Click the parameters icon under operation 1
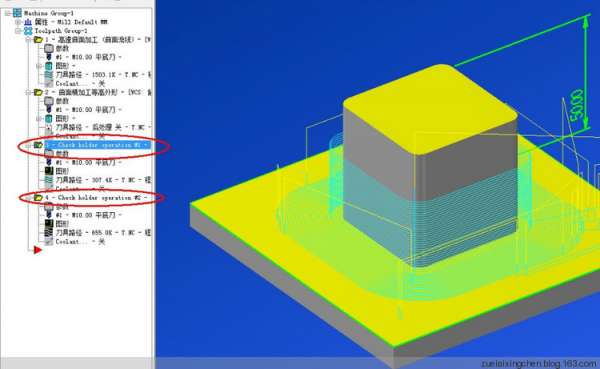Viewport: 600px width, 369px height. tap(49, 49)
